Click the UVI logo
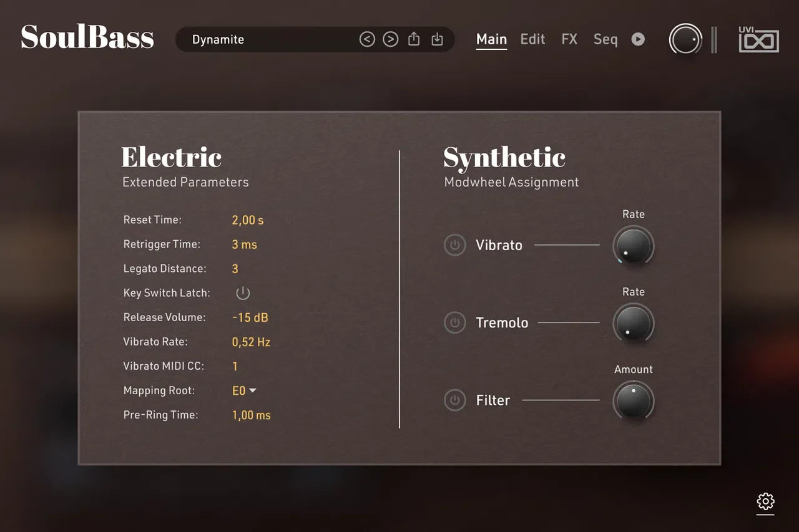 (758, 39)
